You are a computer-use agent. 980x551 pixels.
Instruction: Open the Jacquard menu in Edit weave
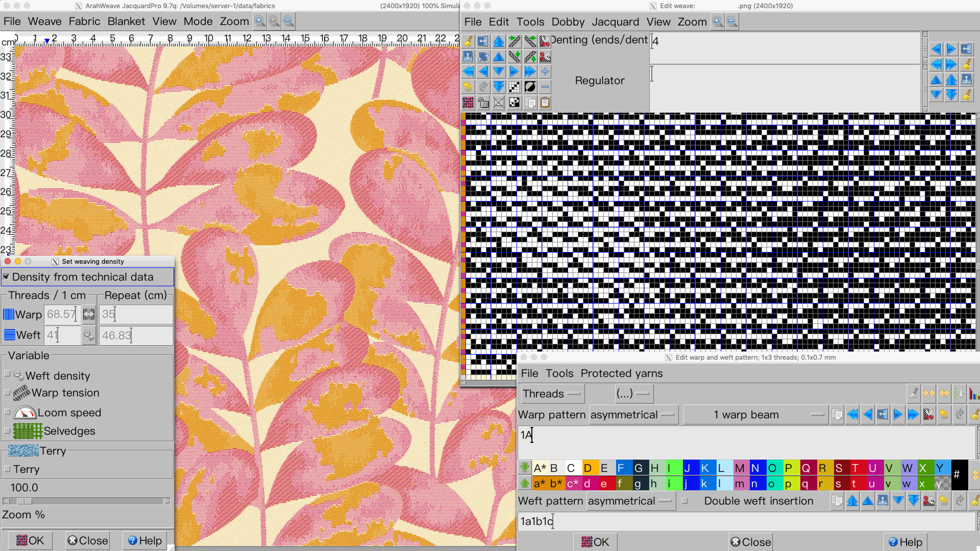coord(615,22)
